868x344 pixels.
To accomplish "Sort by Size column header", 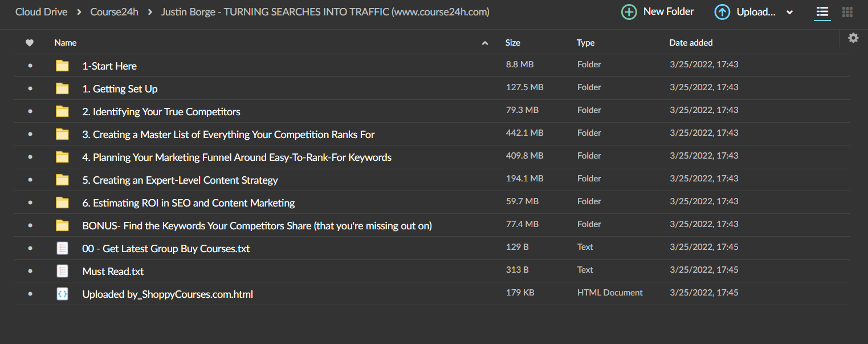I will (513, 43).
